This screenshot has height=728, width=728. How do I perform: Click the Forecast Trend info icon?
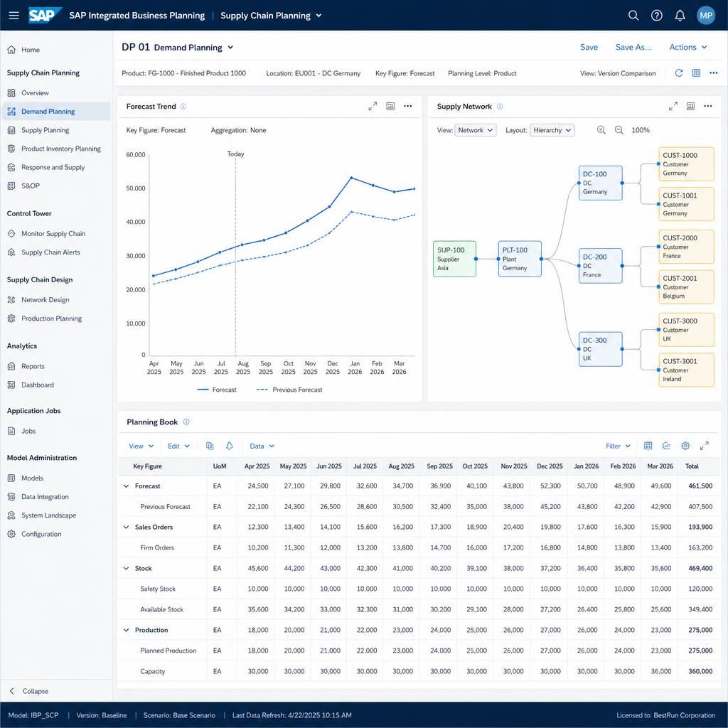[183, 107]
